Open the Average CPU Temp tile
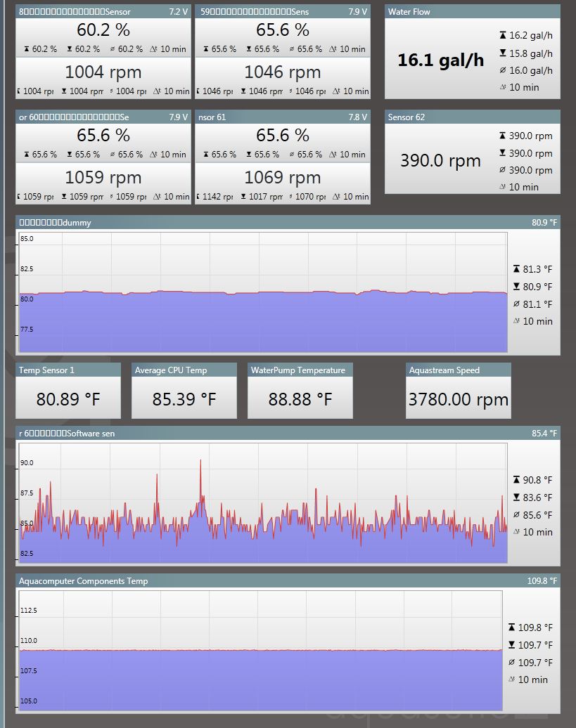 (184, 391)
